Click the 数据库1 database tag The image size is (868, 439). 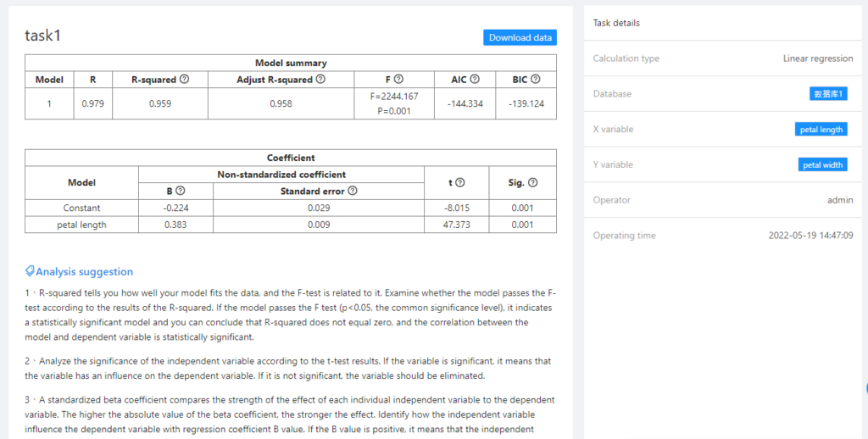828,94
